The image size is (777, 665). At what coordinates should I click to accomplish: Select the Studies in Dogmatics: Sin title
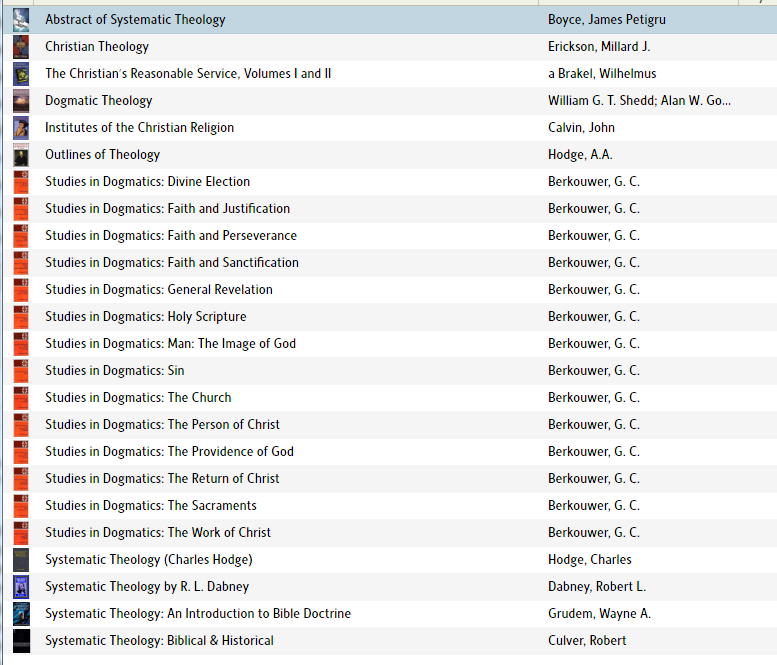tap(115, 371)
